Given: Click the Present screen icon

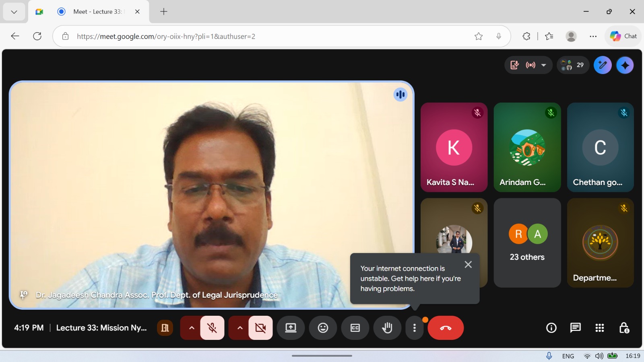Looking at the screenshot, I should [291, 328].
